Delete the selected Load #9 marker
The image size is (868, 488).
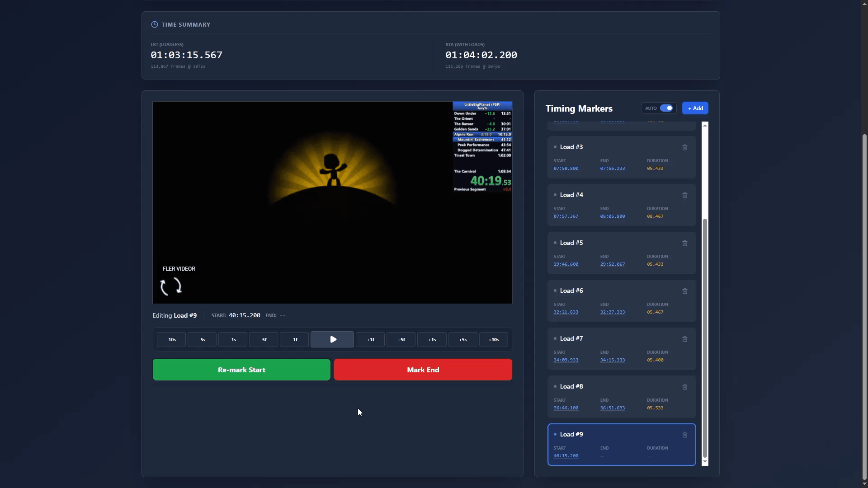(x=685, y=435)
